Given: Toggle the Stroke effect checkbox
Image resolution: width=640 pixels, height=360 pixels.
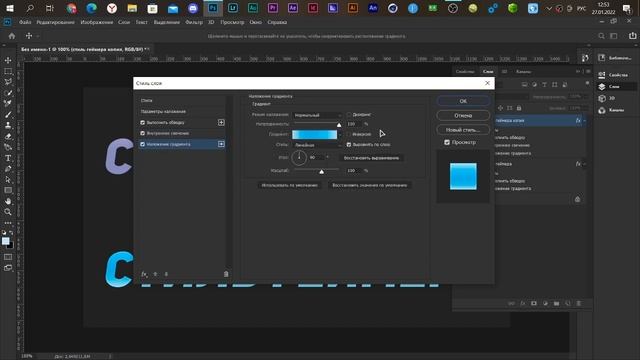Looking at the screenshot, I should pyautogui.click(x=142, y=122).
